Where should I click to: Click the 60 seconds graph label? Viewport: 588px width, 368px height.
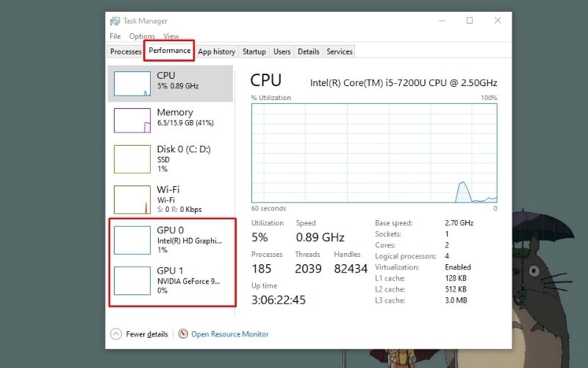click(268, 208)
